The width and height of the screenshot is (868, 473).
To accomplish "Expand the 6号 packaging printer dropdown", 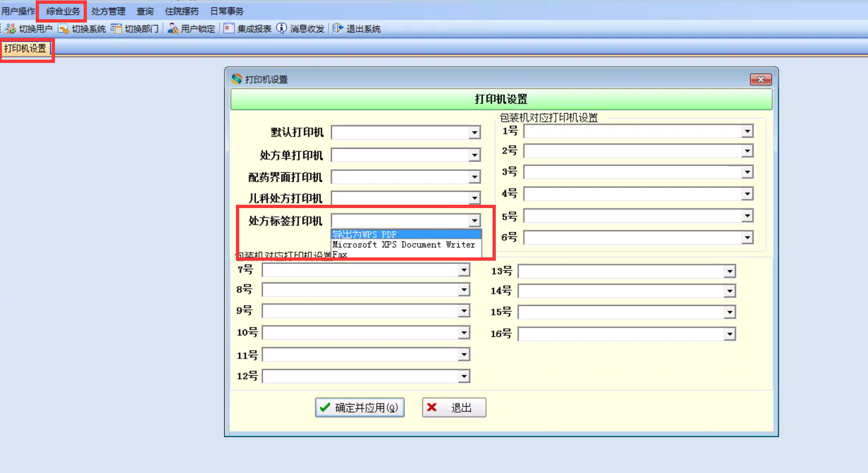I will click(x=747, y=238).
